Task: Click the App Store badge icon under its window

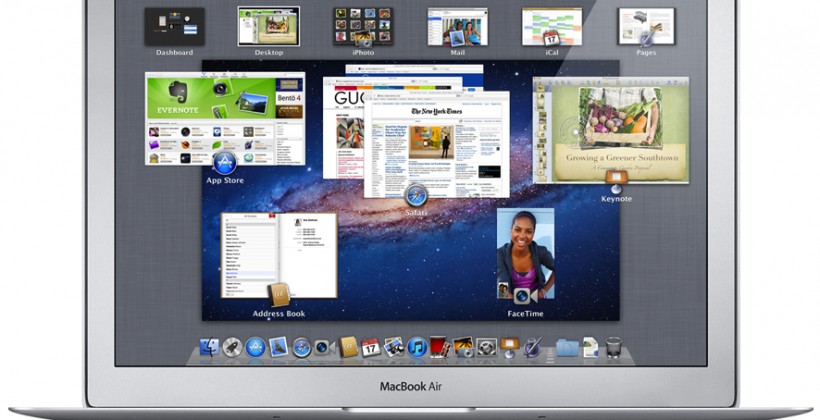Action: pyautogui.click(x=225, y=163)
